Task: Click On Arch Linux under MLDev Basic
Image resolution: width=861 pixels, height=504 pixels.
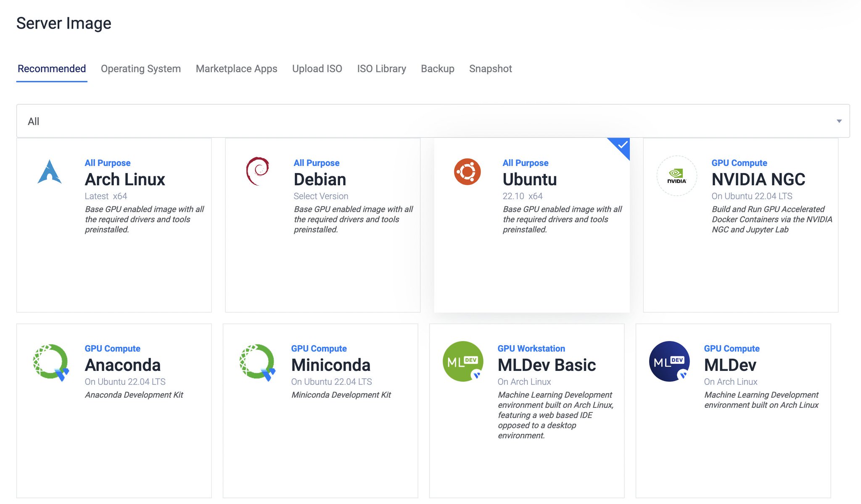Action: point(524,382)
